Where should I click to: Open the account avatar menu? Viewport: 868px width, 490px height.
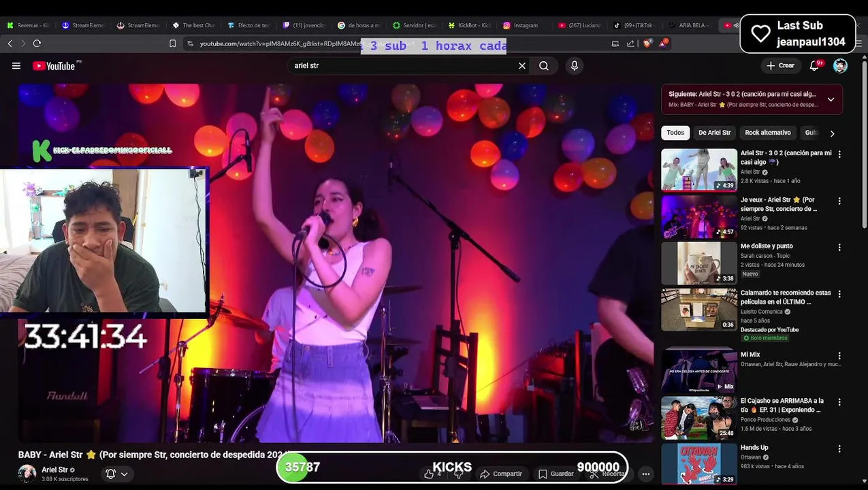840,66
